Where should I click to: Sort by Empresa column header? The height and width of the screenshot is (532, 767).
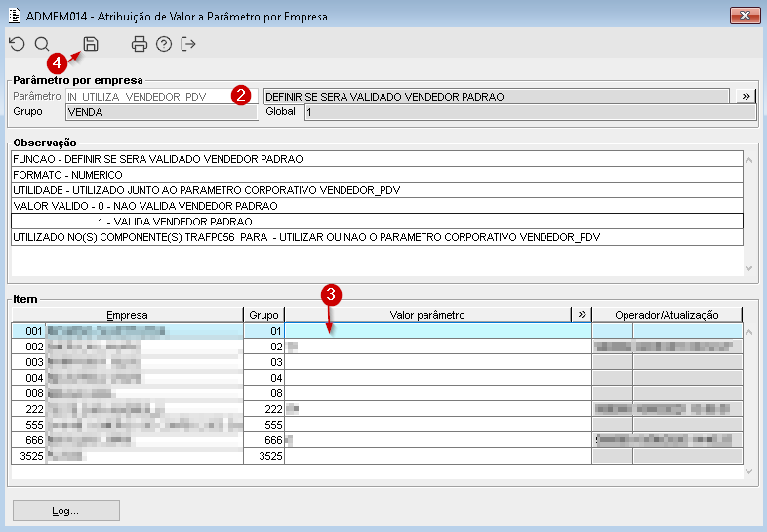tap(127, 315)
